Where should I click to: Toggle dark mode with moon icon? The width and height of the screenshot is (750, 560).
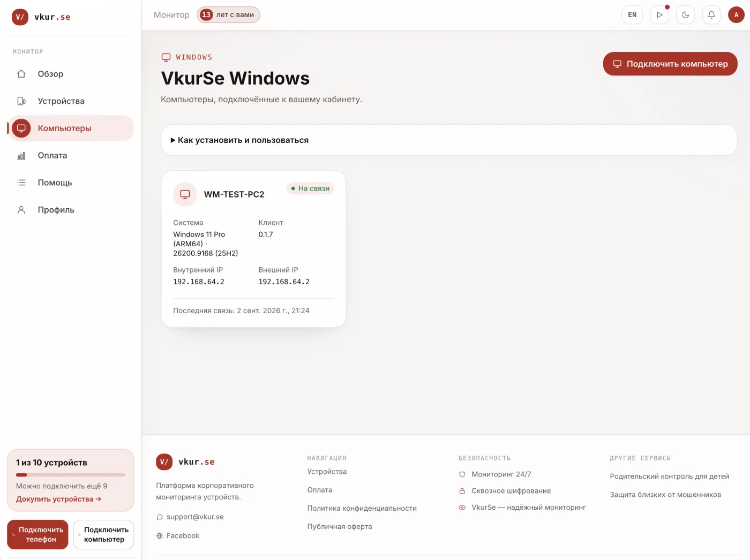point(686,15)
